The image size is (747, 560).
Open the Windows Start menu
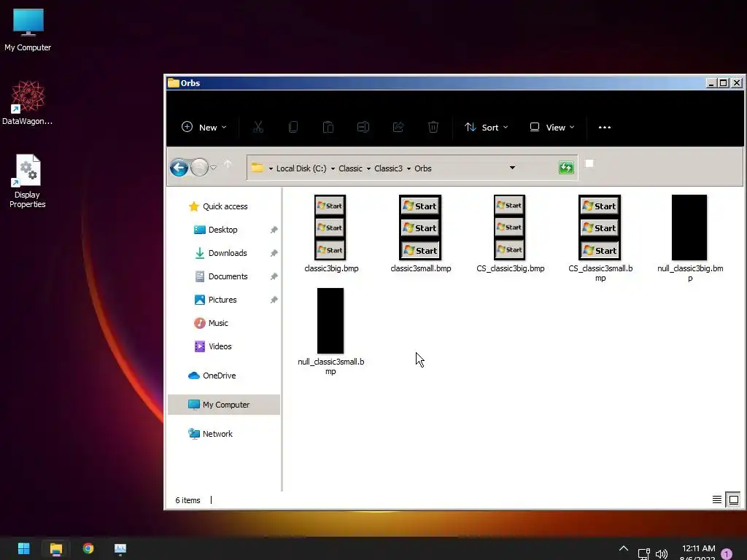pos(23,548)
